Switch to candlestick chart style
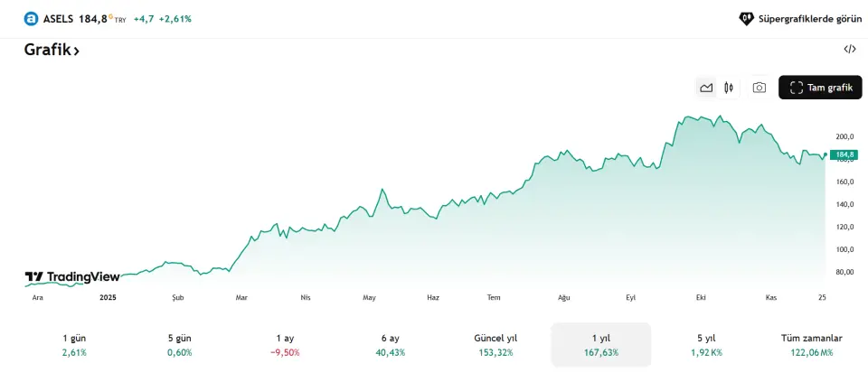Screen dimensions: 868x373 727,88
